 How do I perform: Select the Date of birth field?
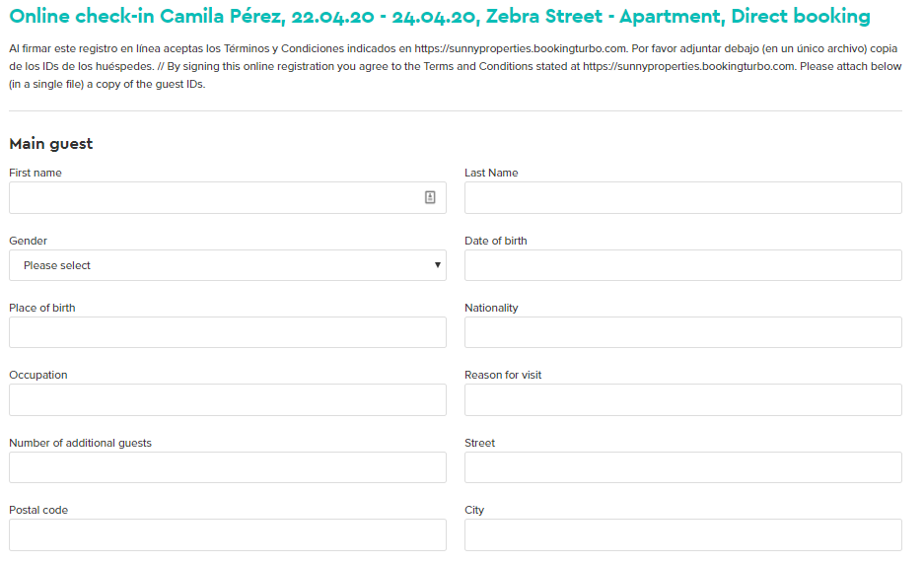coord(683,265)
